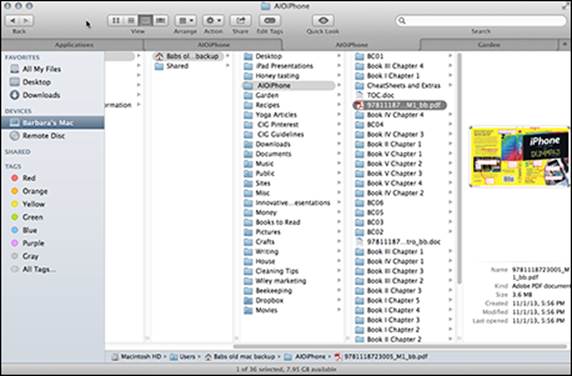Open the Action gear dropdown

[213, 20]
